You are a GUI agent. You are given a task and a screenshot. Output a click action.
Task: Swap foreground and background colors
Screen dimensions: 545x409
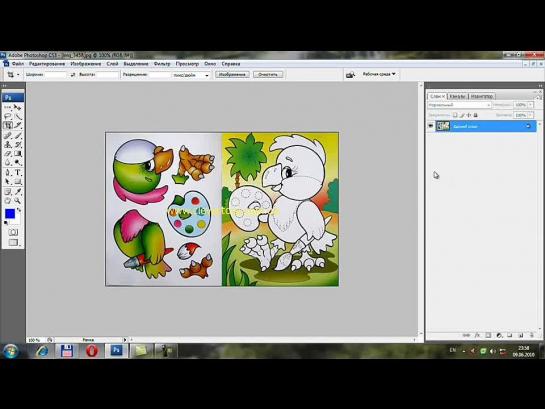pos(19,210)
